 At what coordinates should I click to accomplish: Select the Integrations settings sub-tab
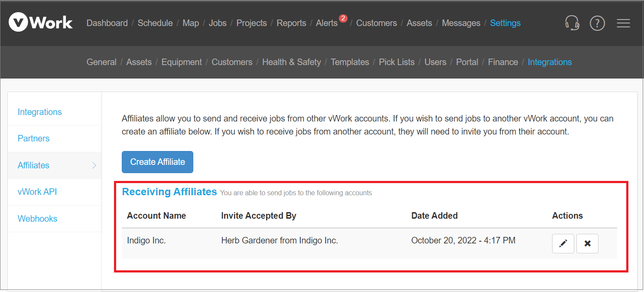click(x=550, y=62)
